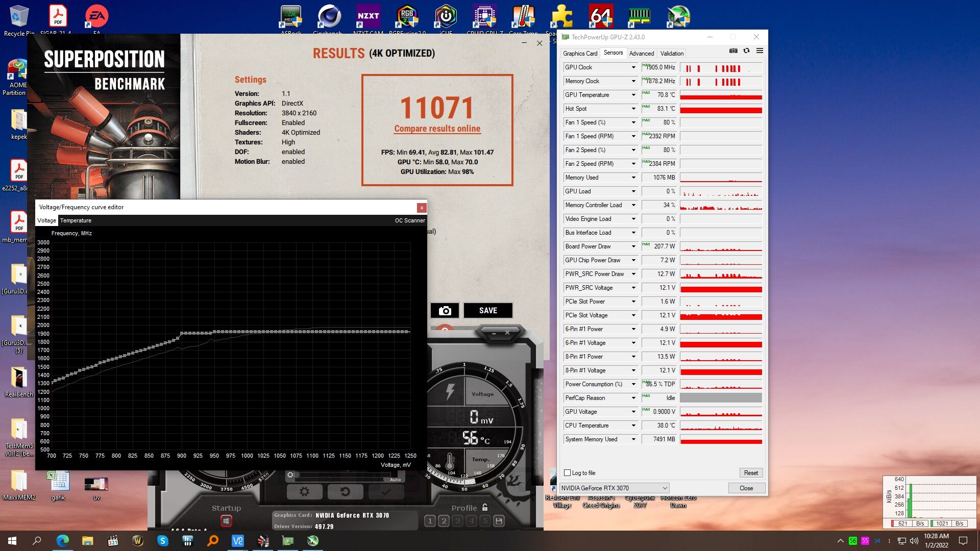Switch to the Graphics Card tab
The image size is (980, 551).
pos(580,54)
